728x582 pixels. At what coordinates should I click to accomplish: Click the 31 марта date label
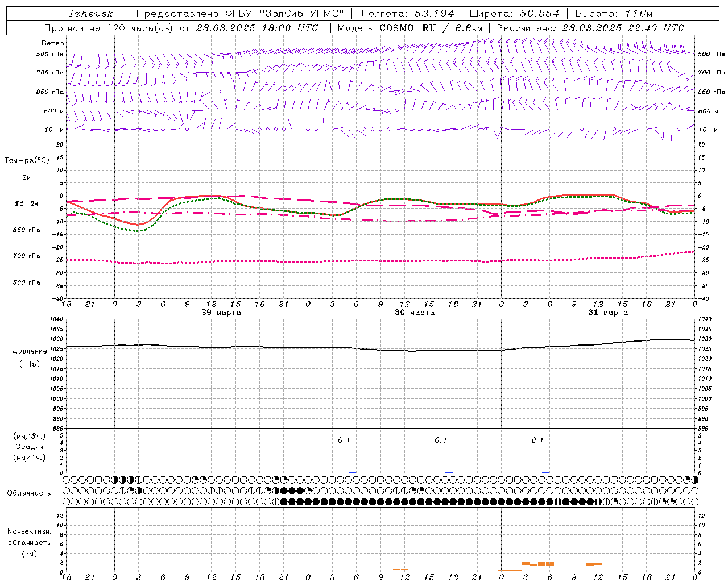(x=608, y=313)
